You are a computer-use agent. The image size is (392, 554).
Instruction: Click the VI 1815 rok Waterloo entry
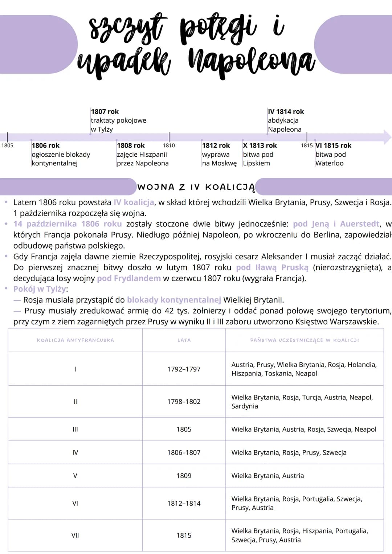pos(333,154)
